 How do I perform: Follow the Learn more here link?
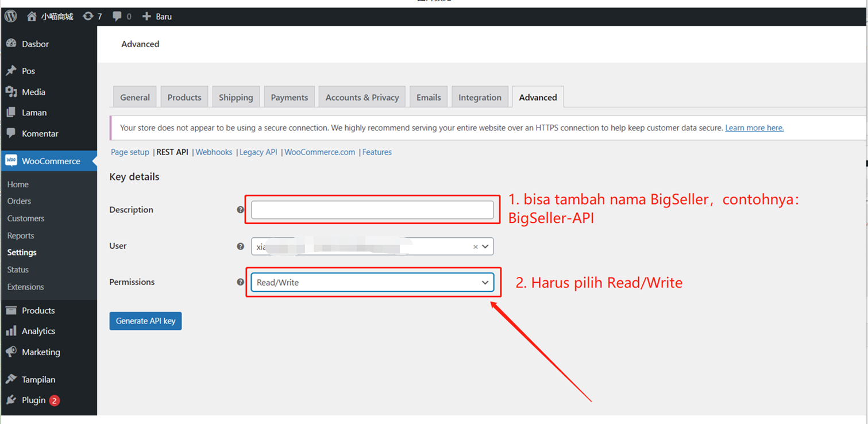click(754, 128)
